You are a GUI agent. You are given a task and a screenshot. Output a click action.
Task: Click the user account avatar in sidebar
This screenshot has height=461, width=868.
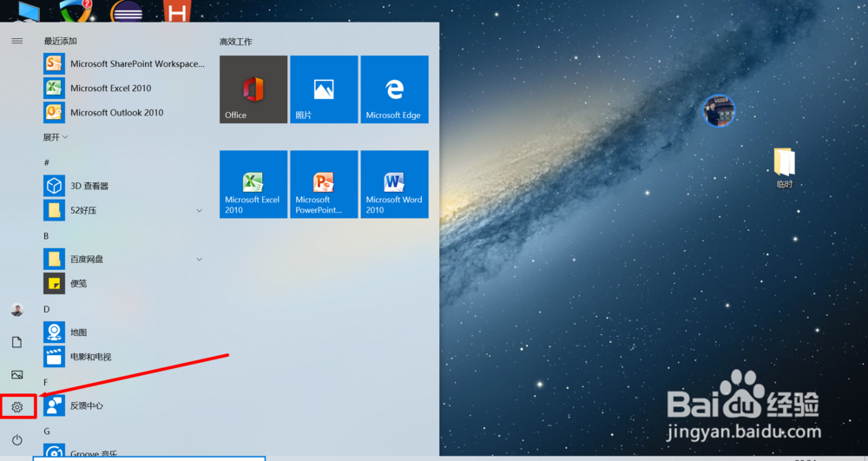[17, 310]
